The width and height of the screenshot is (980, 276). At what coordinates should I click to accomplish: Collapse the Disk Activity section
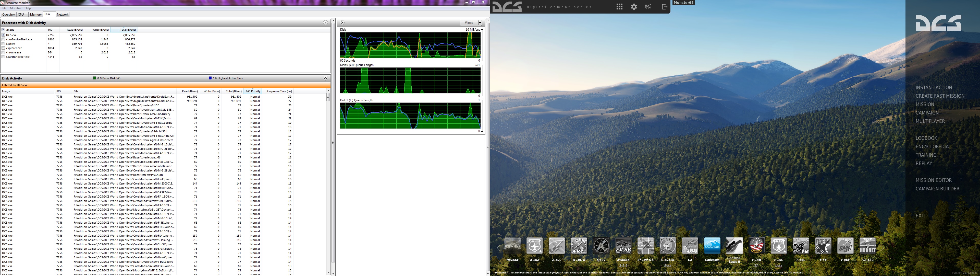pyautogui.click(x=325, y=78)
